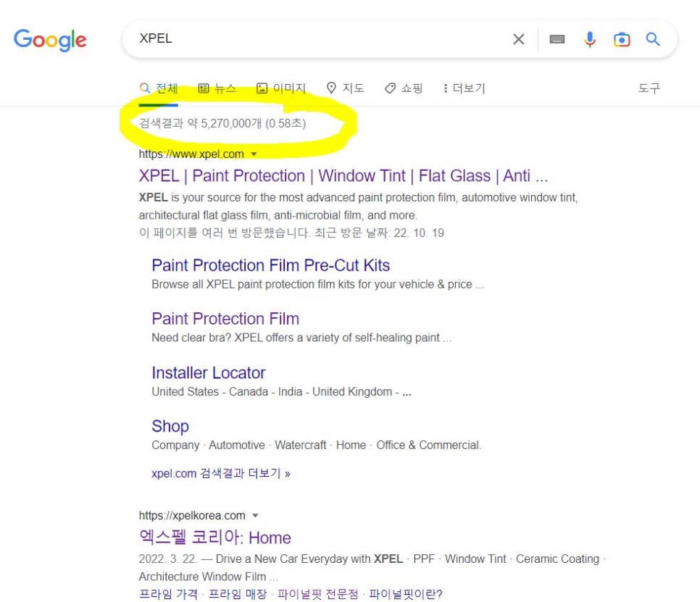Clear the search box with X icon
Viewport: 700px width, 602px height.
518,39
